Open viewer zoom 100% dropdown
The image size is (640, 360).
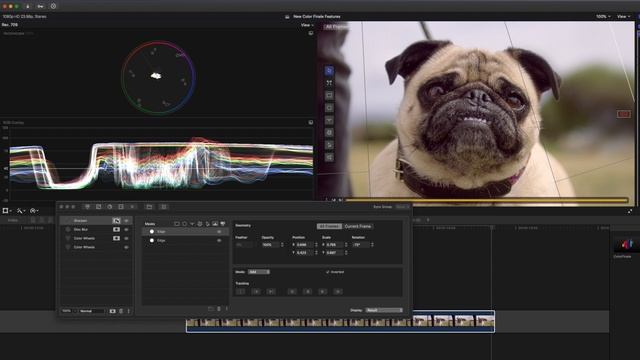[x=603, y=16]
